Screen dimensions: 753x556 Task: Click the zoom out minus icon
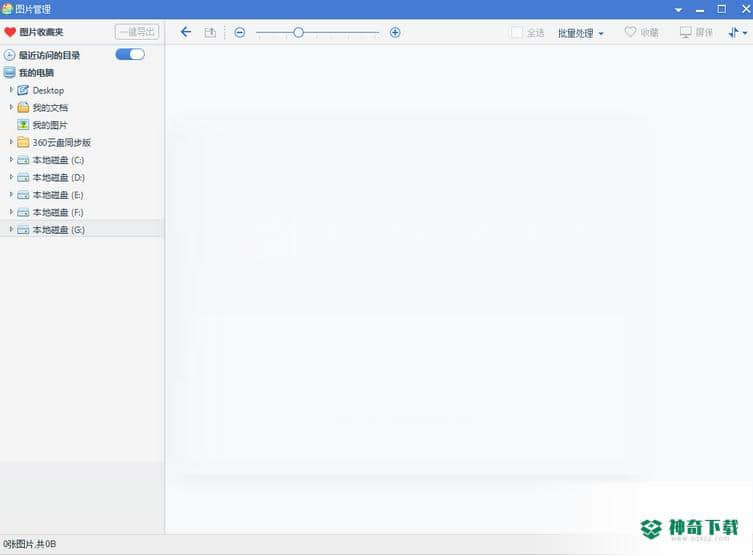pyautogui.click(x=240, y=33)
